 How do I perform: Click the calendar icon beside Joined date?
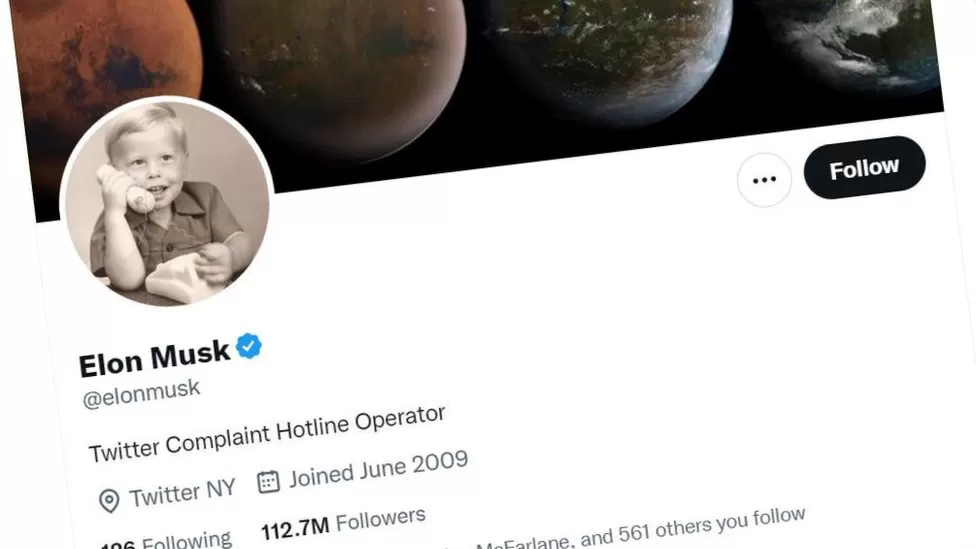coord(268,482)
